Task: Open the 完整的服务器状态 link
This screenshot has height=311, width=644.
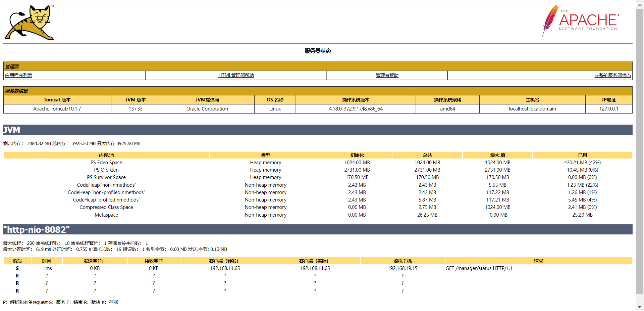Action: tap(613, 75)
